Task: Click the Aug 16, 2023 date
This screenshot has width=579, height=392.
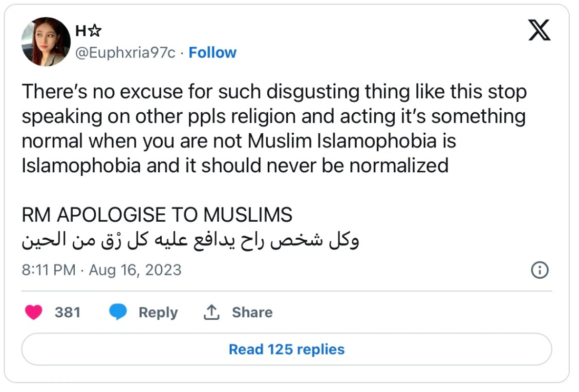Action: click(x=135, y=270)
